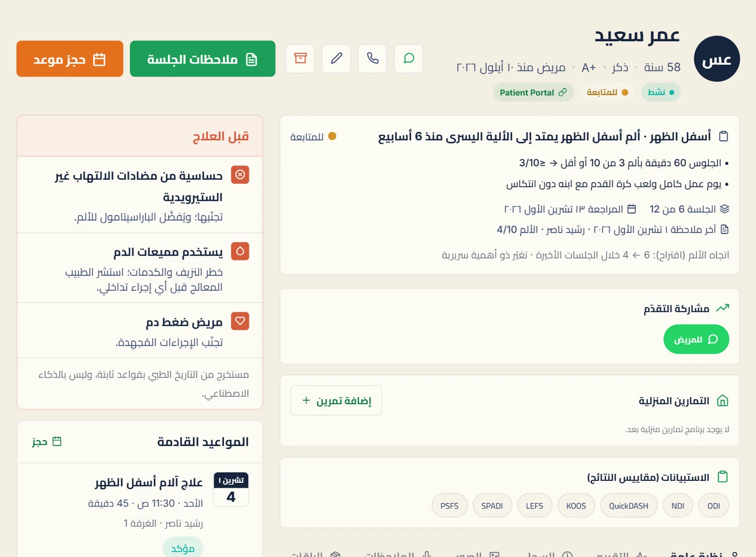Select the PSFS questionnaire chip
This screenshot has width=756, height=557.
click(x=450, y=506)
